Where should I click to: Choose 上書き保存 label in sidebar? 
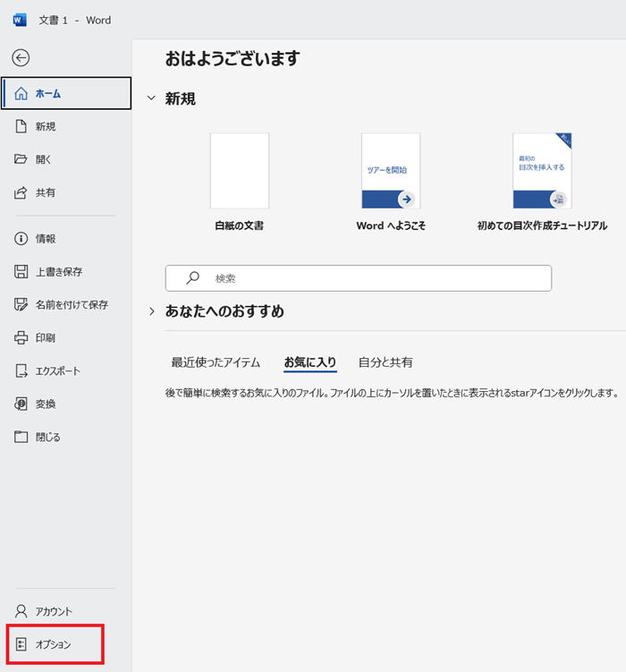59,271
